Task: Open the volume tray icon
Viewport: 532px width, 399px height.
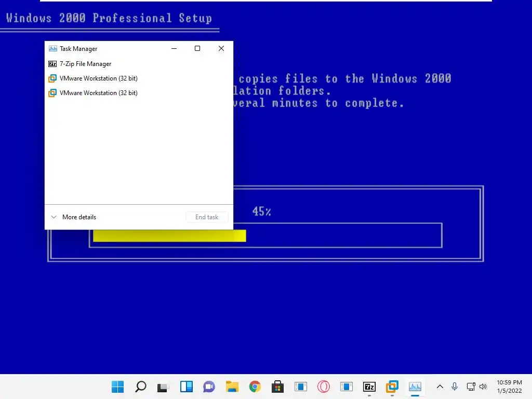Action: point(483,387)
